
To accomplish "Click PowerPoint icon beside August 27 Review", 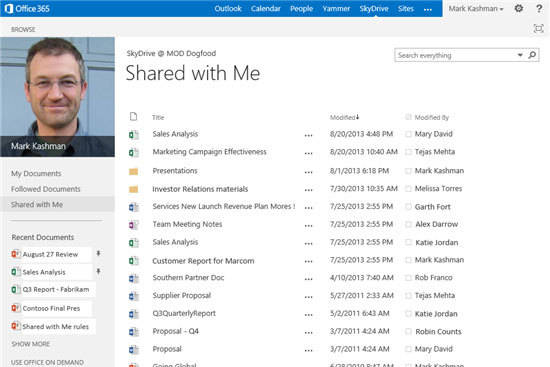I will [15, 254].
